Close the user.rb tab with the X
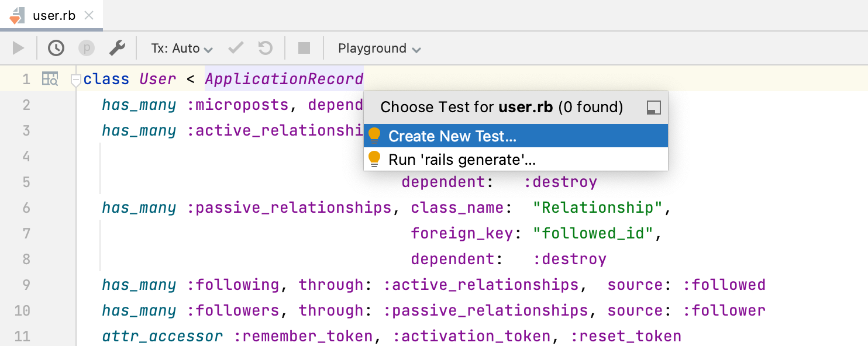The image size is (868, 346). coord(89,16)
